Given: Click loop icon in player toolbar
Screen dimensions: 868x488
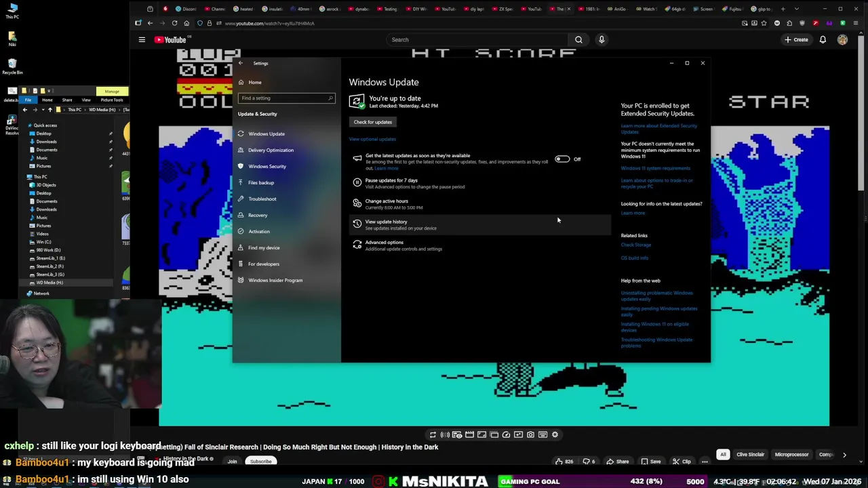Looking at the screenshot, I should point(433,434).
